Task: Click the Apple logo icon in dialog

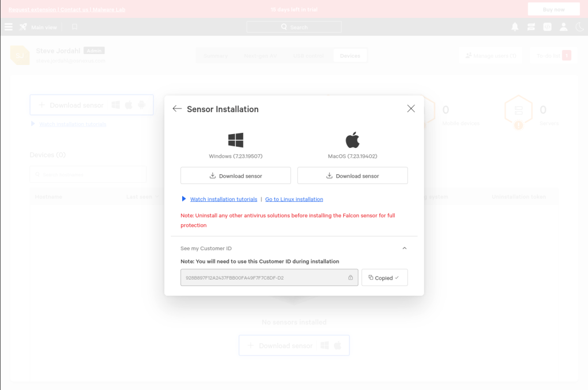Action: coord(352,140)
